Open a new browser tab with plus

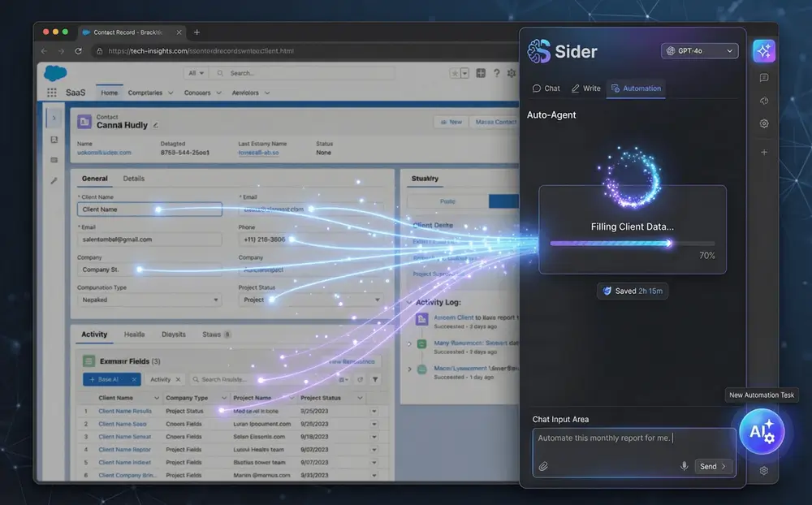[197, 32]
